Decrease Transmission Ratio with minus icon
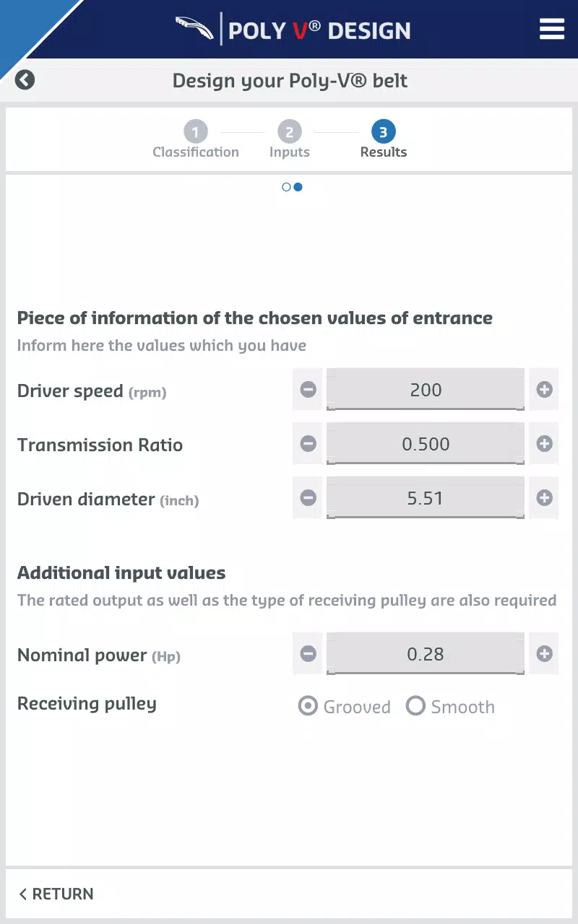This screenshot has height=924, width=578. [x=308, y=444]
